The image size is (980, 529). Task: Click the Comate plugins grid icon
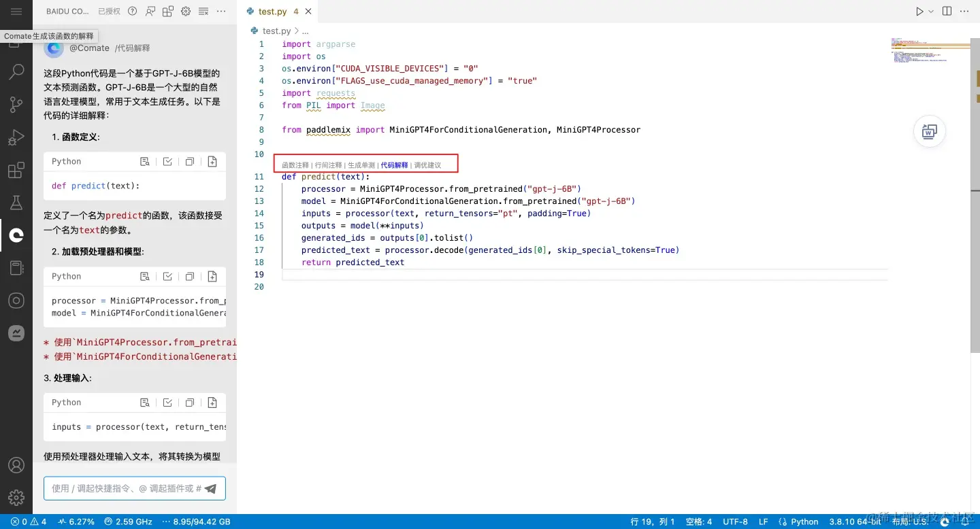click(x=168, y=12)
